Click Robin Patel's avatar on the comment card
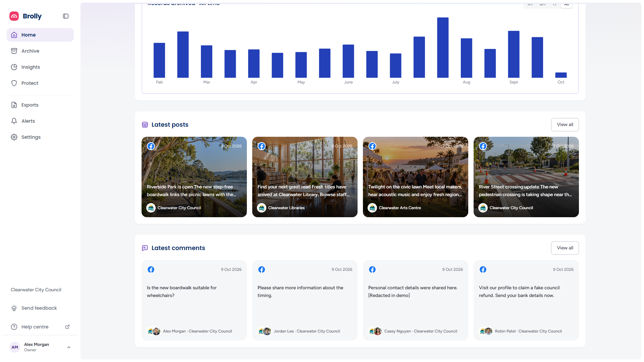This screenshot has height=362, width=644. [x=488, y=331]
